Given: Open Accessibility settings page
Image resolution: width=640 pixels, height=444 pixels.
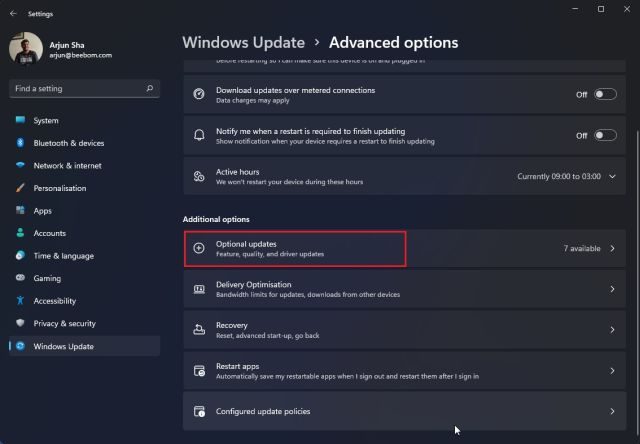Looking at the screenshot, I should point(84,301).
